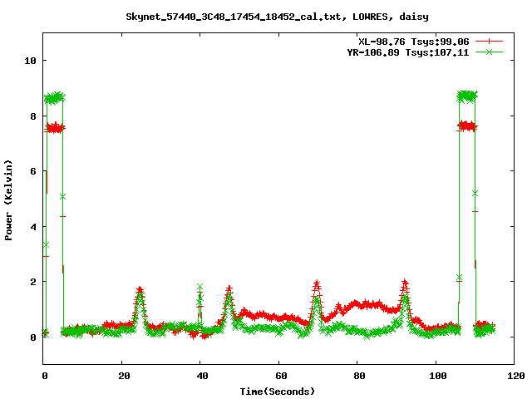The image size is (532, 399).
Task: Click the y-axis tick label 4
Action: tap(33, 227)
